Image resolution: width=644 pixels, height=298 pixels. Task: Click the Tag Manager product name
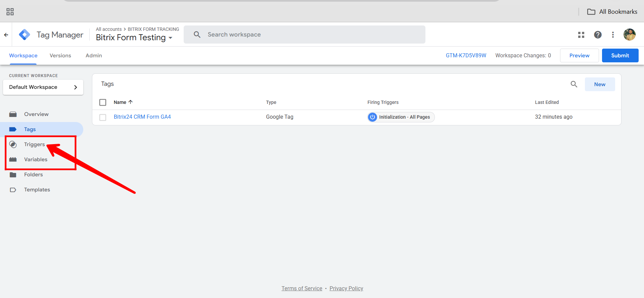60,35
